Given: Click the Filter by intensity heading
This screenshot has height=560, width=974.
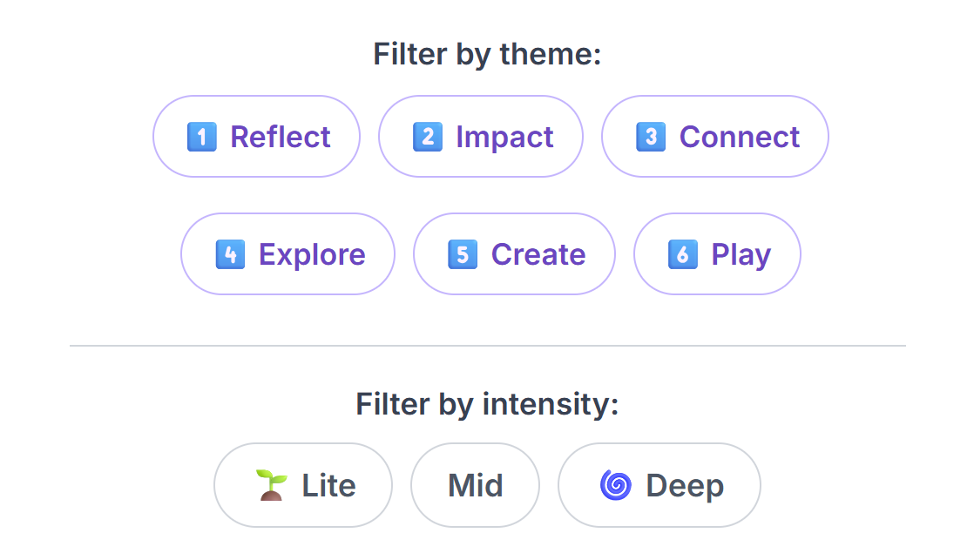Looking at the screenshot, I should pyautogui.click(x=486, y=404).
